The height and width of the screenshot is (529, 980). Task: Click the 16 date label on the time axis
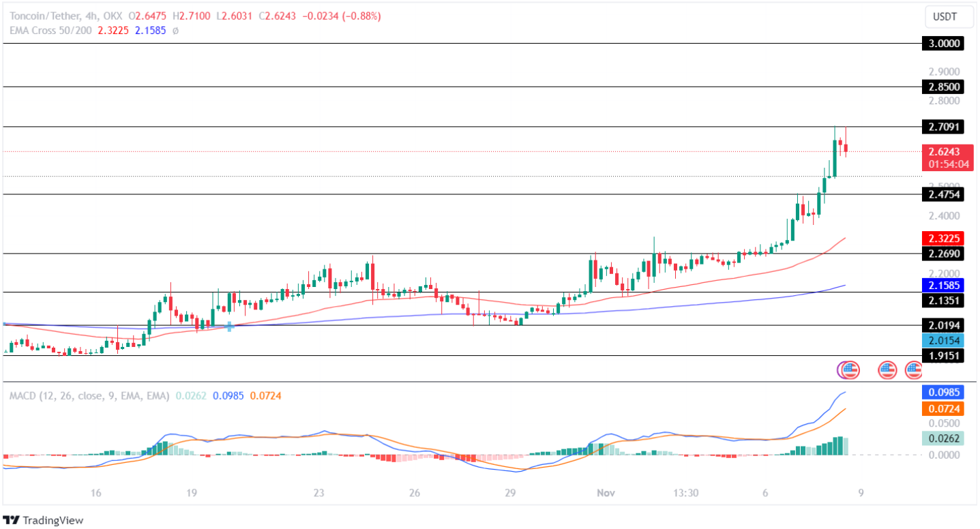pos(95,493)
